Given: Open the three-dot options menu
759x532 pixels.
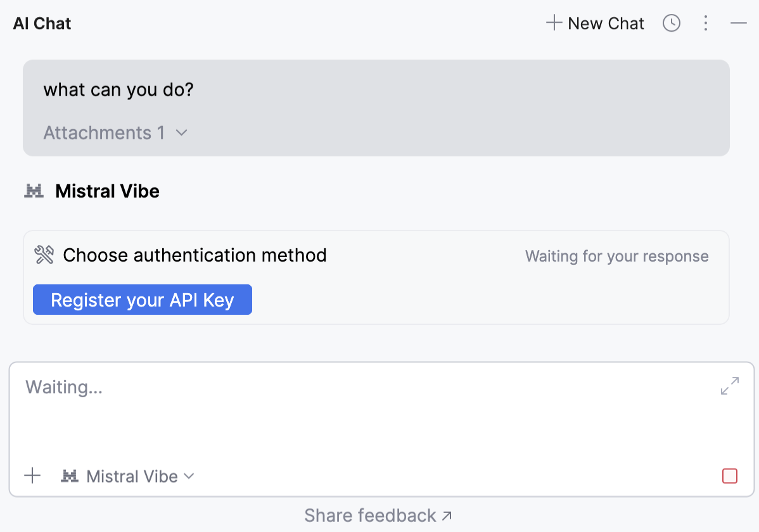Looking at the screenshot, I should coord(706,23).
